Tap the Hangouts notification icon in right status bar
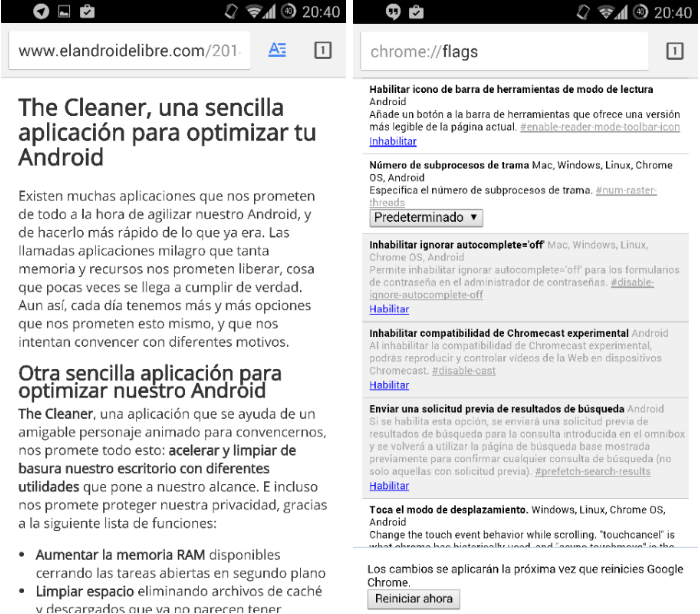The width and height of the screenshot is (700, 614). click(x=393, y=12)
